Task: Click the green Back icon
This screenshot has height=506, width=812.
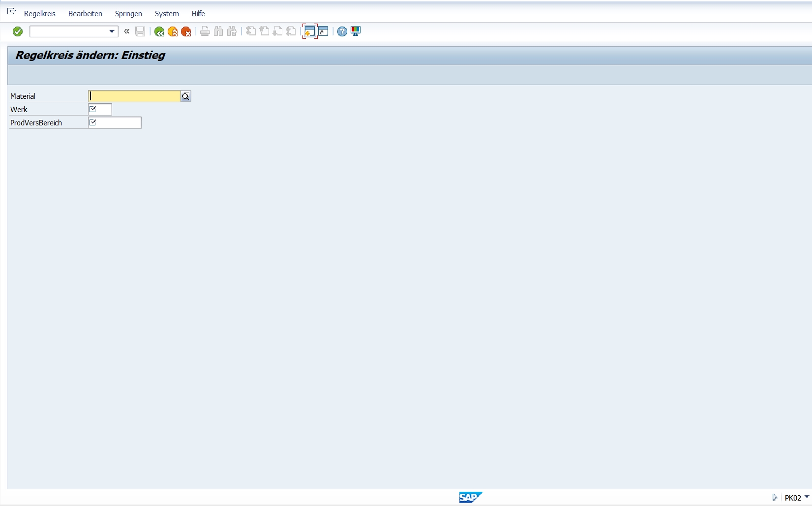Action: click(x=159, y=31)
